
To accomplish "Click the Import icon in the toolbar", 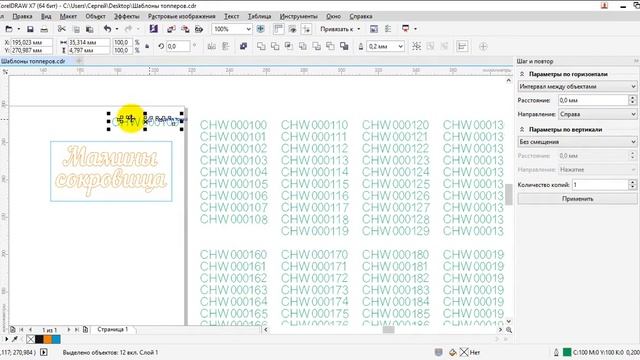I will [171, 29].
